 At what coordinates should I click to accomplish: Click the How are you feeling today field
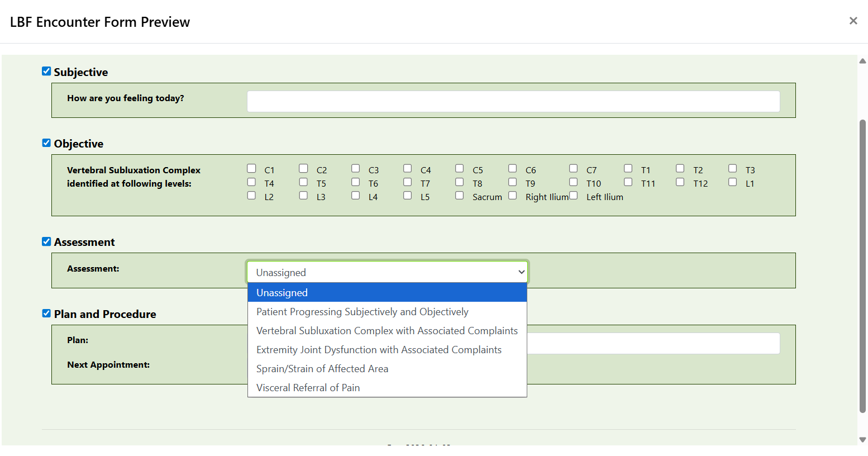click(513, 102)
